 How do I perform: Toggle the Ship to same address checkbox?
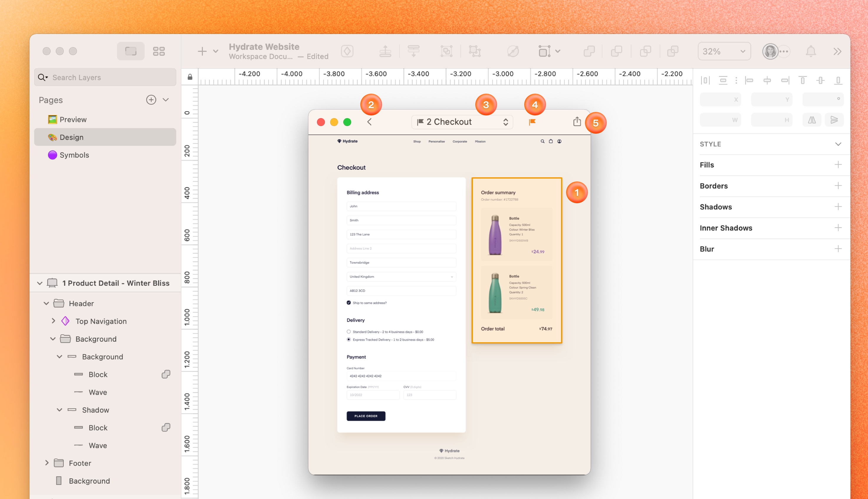tap(348, 303)
